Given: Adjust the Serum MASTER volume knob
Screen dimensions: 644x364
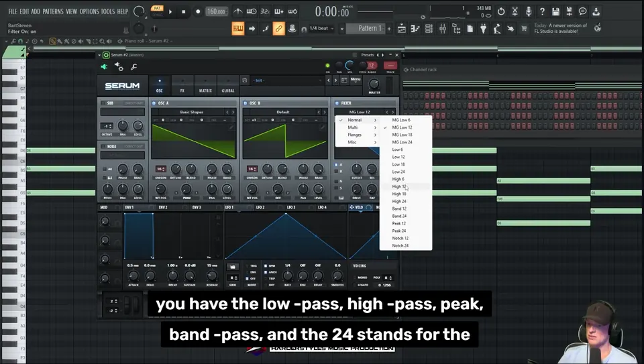Looking at the screenshot, I should [374, 84].
